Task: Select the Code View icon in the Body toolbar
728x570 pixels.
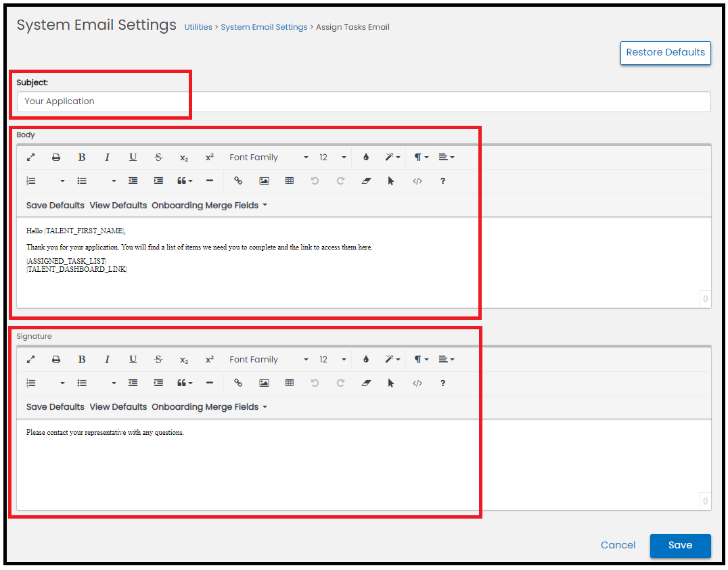Action: (x=417, y=181)
